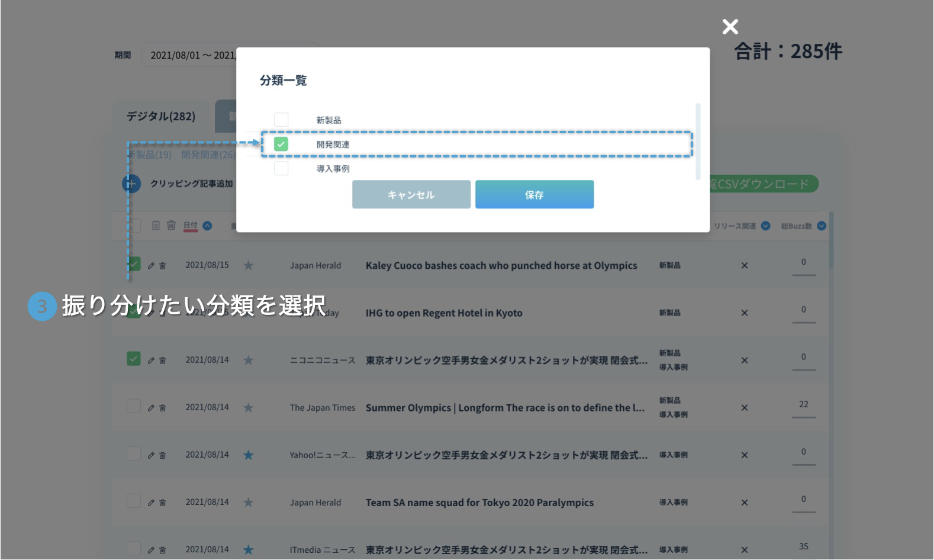934x560 pixels.
Task: Check the 新製品 category checkbox
Action: click(281, 120)
